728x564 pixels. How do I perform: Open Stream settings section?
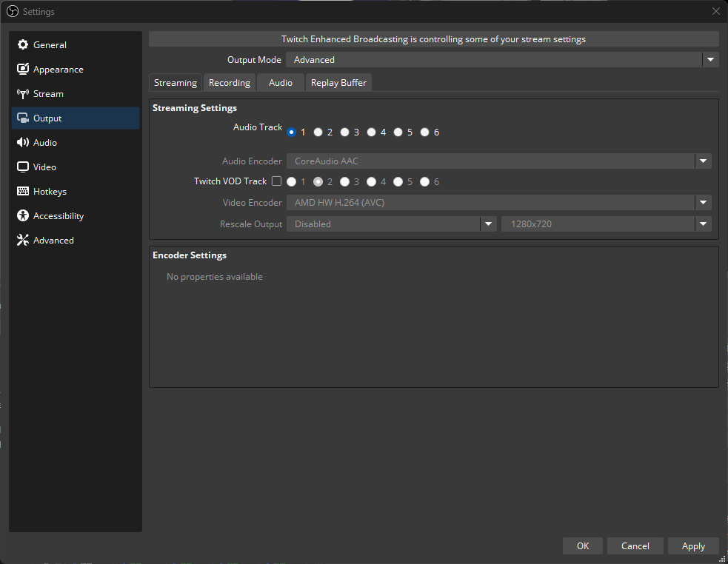(x=76, y=94)
